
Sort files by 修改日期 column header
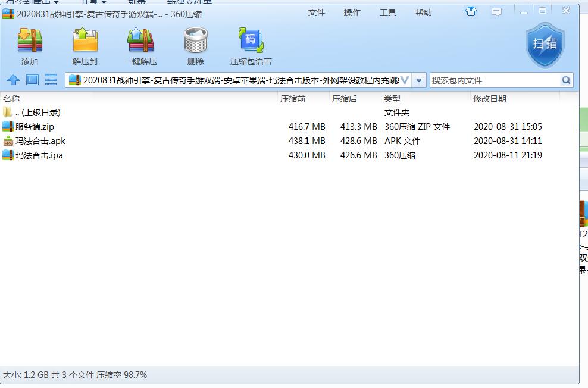click(490, 99)
